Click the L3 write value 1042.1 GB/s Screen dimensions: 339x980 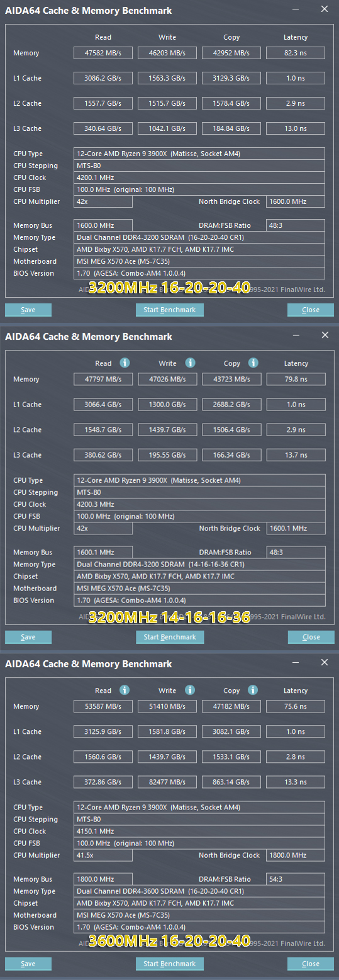pos(167,128)
